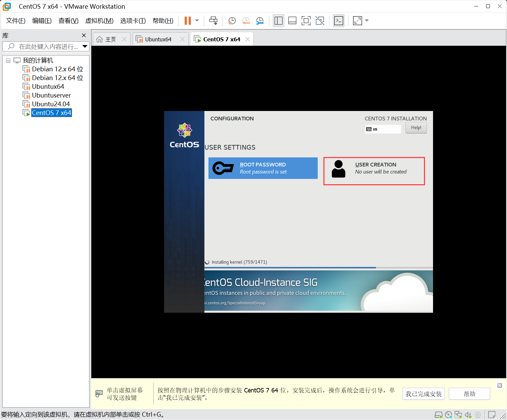Open the power options dropdown beside pause
The image size is (507, 420).
[197, 21]
